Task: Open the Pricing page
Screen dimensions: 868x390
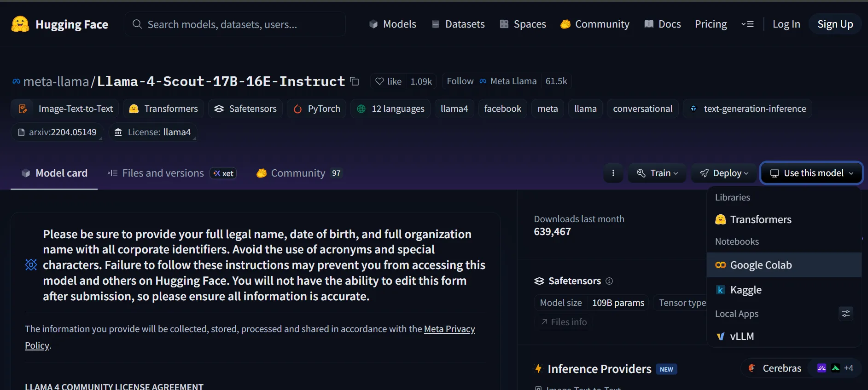Action: pos(711,24)
